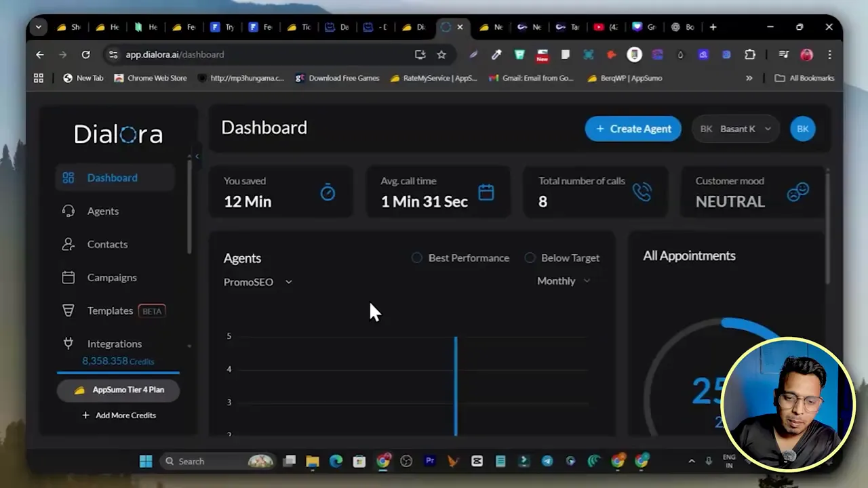868x488 pixels.
Task: Click Add More Credits
Action: (x=119, y=415)
